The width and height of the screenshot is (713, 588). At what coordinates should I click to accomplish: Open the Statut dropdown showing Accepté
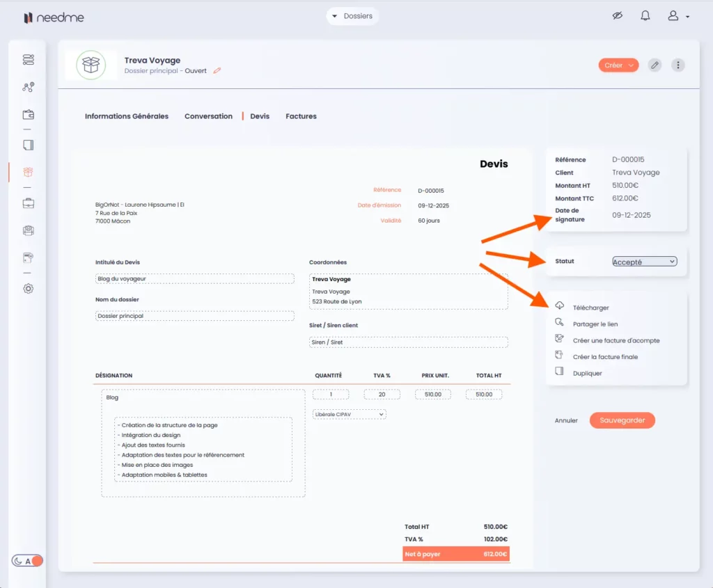click(644, 262)
